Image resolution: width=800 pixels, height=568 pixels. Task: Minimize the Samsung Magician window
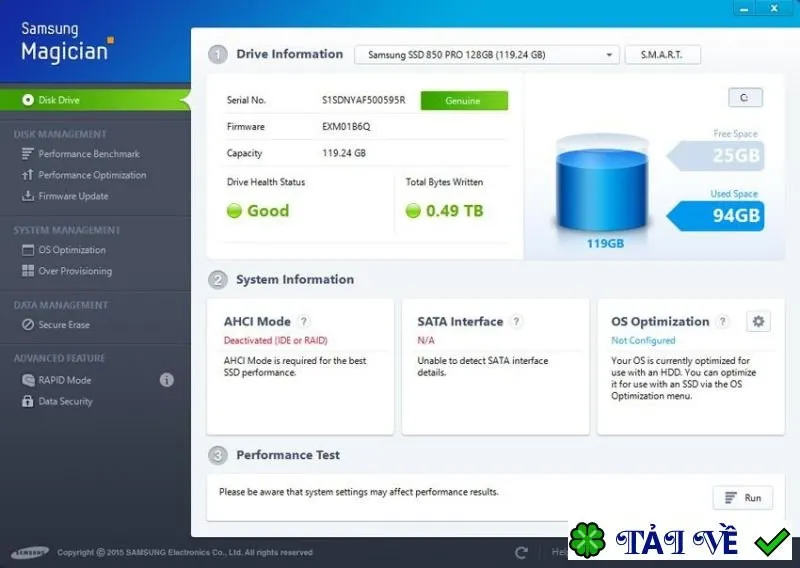[x=744, y=9]
